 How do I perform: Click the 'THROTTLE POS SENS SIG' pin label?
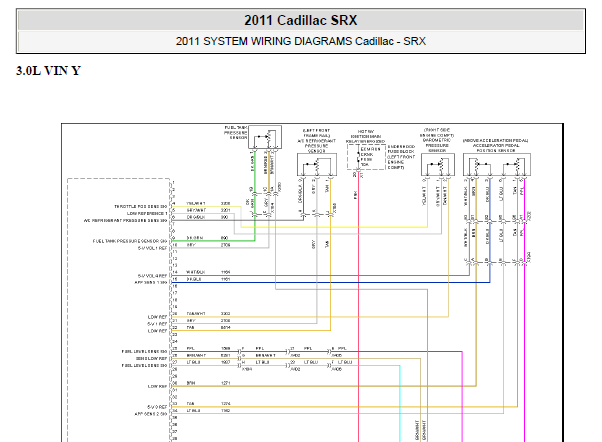(x=141, y=207)
